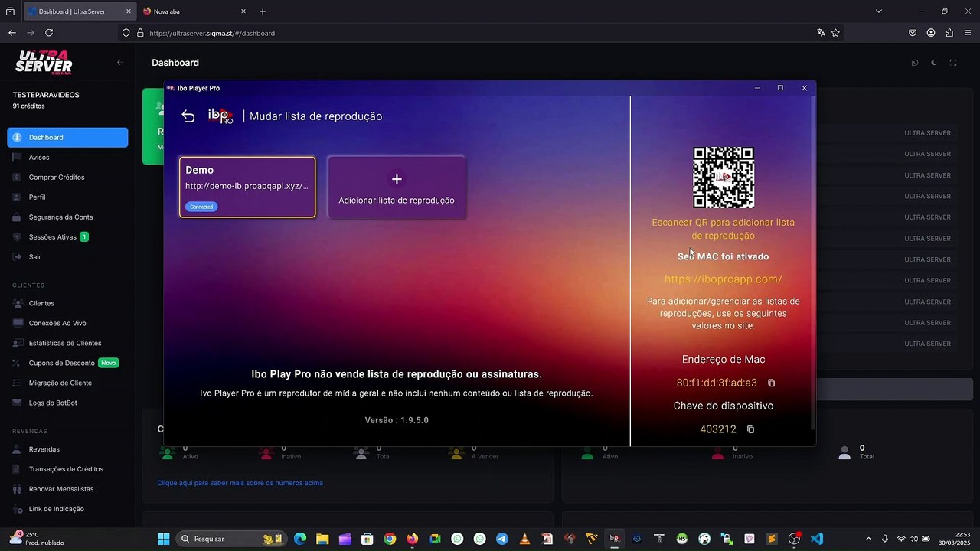Open the Windows Start menu
Viewport: 980px width, 551px height.
[163, 539]
